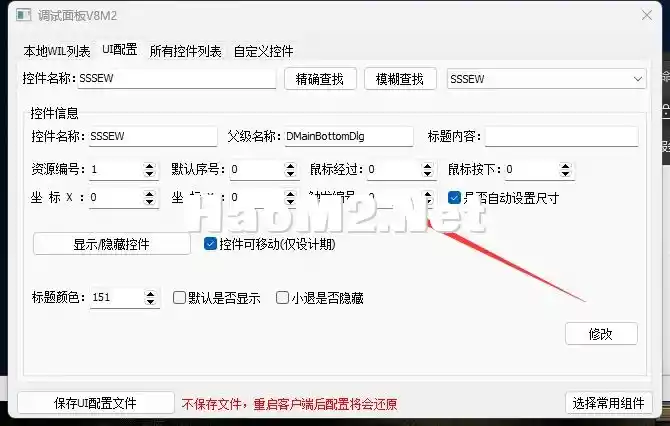
Task: Click the 资源编号 value field
Action: (115, 170)
